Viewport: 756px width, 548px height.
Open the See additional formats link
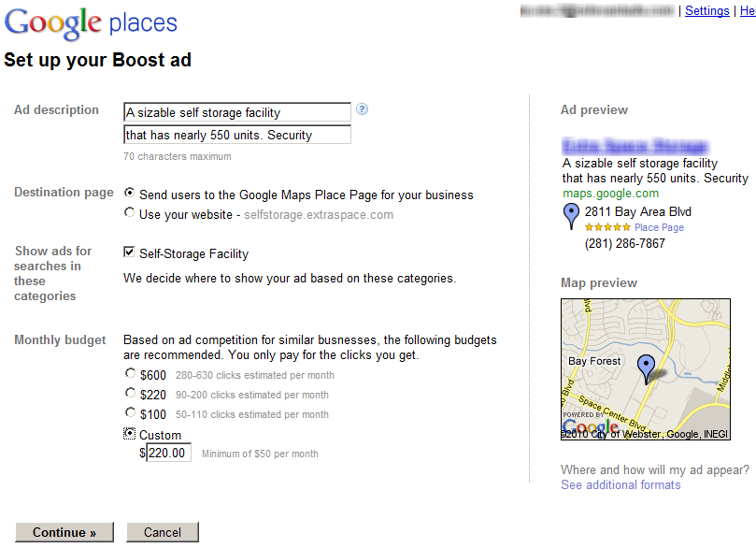coord(620,484)
